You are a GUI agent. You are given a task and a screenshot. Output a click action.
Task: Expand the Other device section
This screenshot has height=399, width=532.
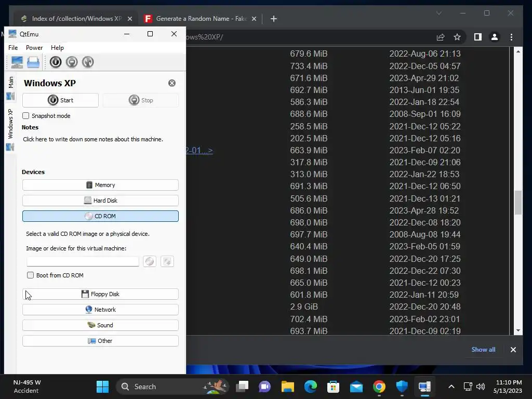100,341
